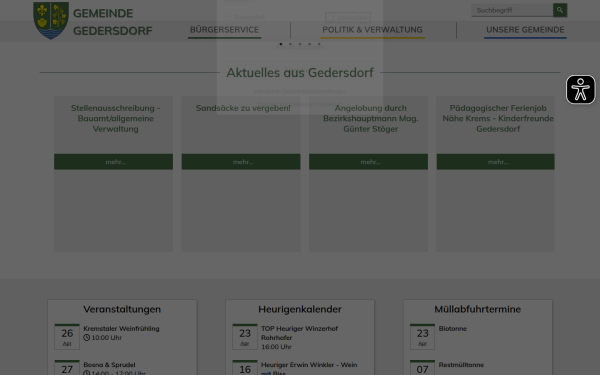Click the 23 date badge beside Biotonne

click(422, 337)
